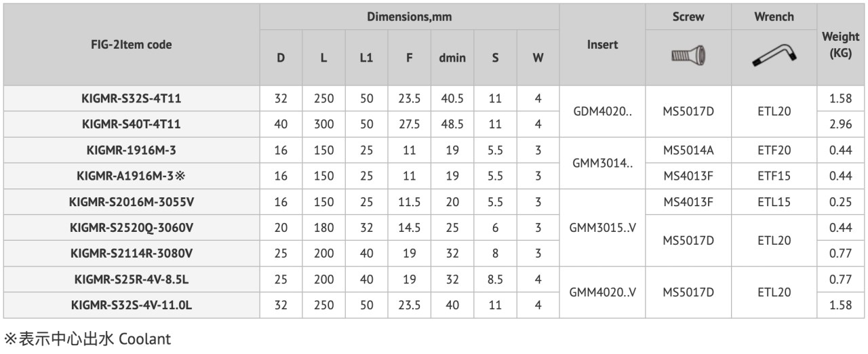
Task: Select row KIGMR-S2520Q-3060V
Action: [434, 228]
